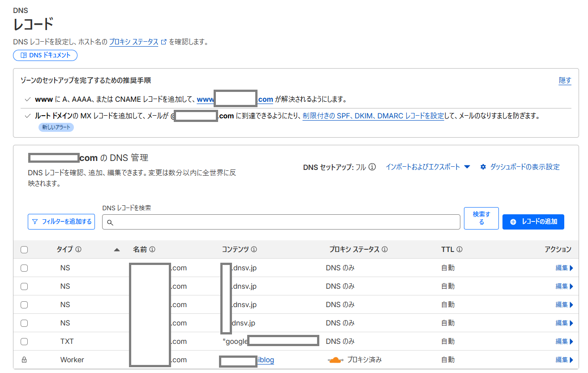Click external-link icon beside プロキシ ステータス

point(164,42)
